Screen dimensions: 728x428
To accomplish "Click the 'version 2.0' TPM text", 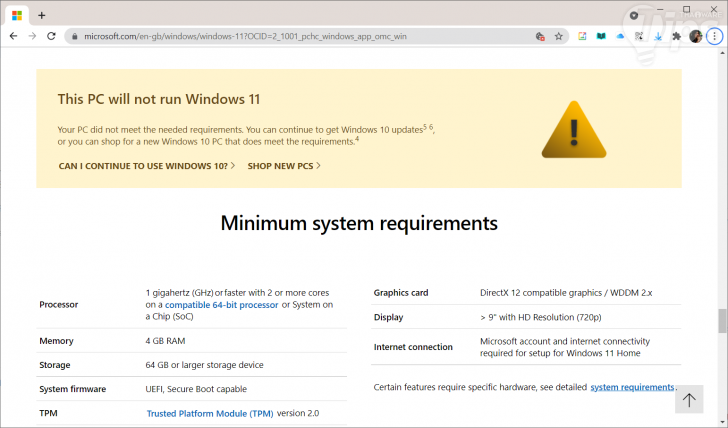I will [x=298, y=413].
